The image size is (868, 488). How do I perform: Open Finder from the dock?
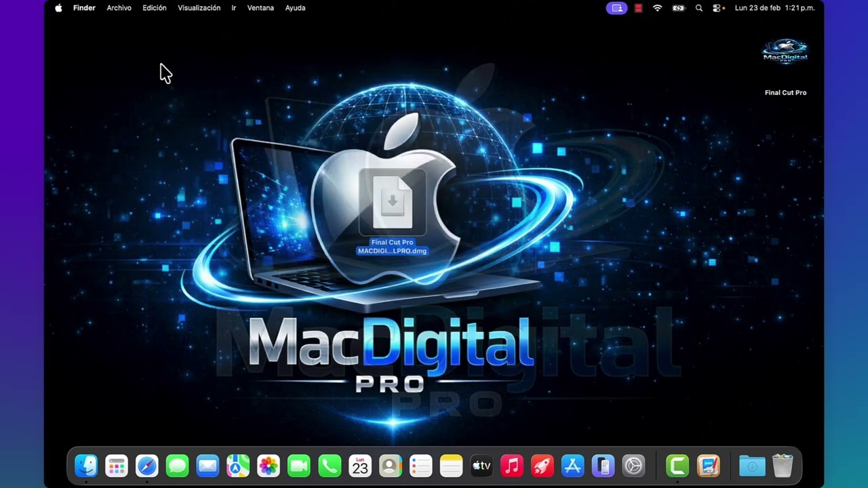(x=86, y=466)
